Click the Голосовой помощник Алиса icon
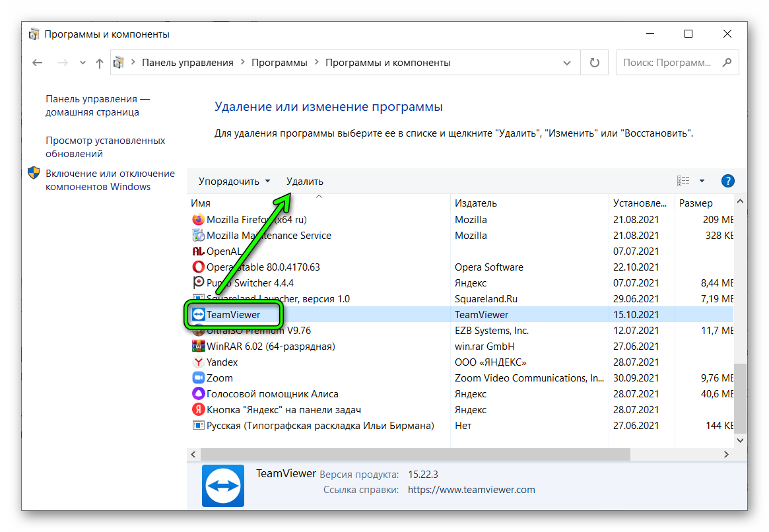Viewport: 769px width, 532px height. (x=198, y=393)
